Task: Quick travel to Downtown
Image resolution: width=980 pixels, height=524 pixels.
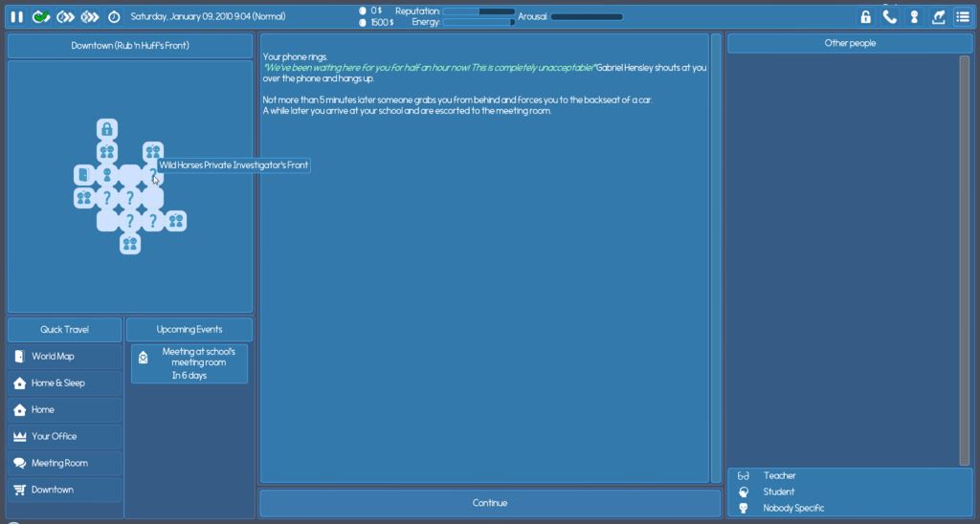Action: tap(65, 491)
